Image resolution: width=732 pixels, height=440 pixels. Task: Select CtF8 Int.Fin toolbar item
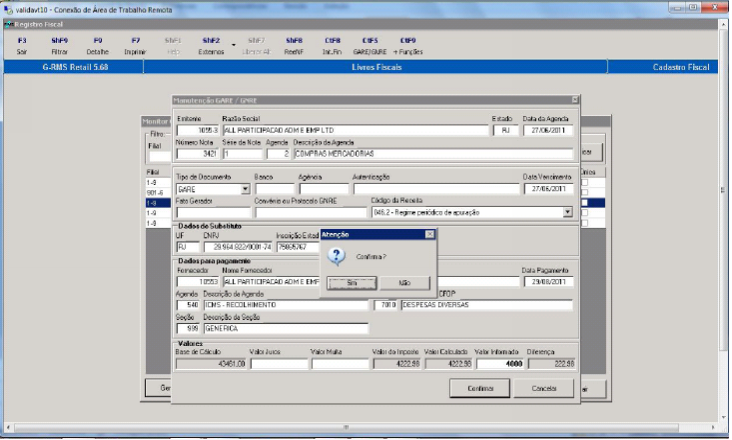332,46
